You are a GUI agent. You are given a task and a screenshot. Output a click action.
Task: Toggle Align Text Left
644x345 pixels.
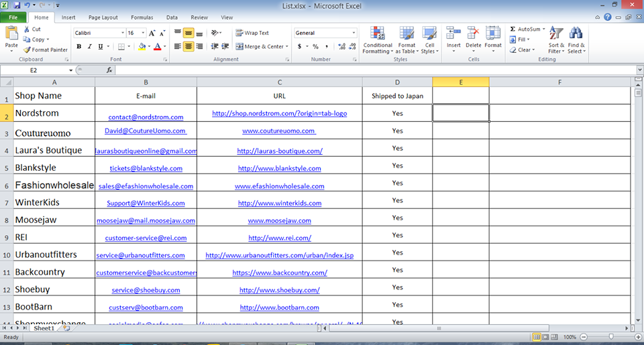click(x=177, y=46)
